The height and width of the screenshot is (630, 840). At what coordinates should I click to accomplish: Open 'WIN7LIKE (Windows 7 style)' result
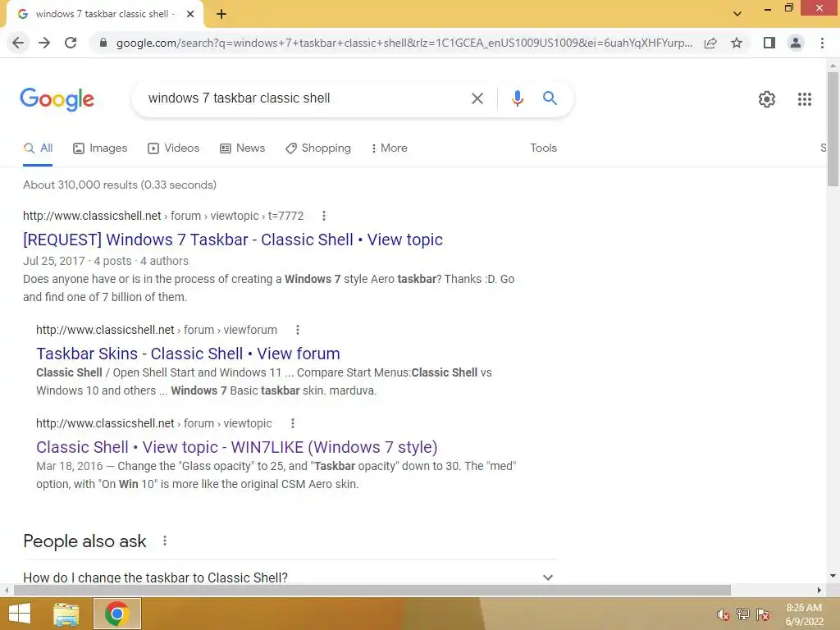tap(237, 447)
